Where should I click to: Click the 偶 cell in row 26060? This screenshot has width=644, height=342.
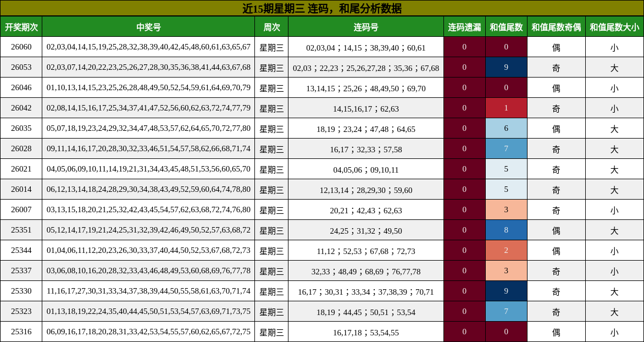point(556,47)
